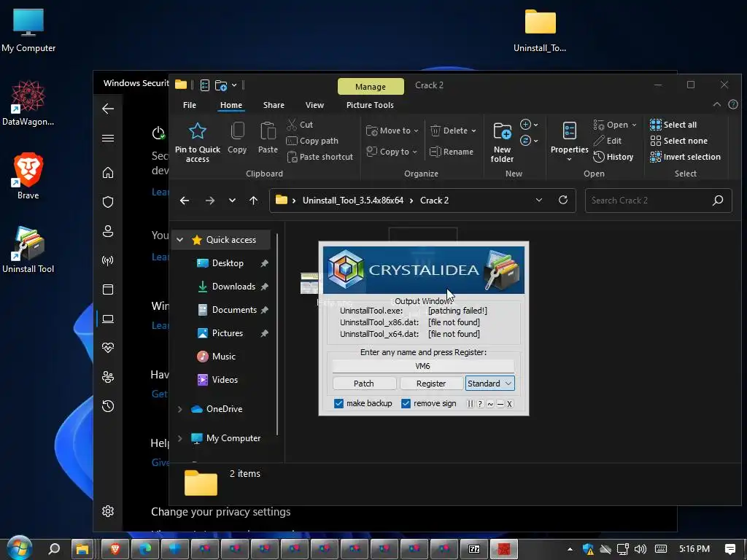The width and height of the screenshot is (747, 560).
Task: Click Paste shortcut in ribbon
Action: tap(320, 157)
